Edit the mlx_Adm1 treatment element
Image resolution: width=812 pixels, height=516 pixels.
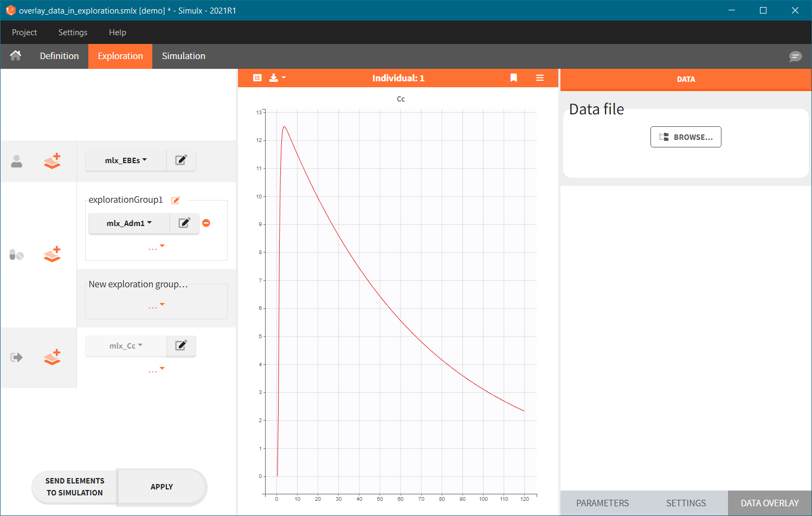coord(184,223)
